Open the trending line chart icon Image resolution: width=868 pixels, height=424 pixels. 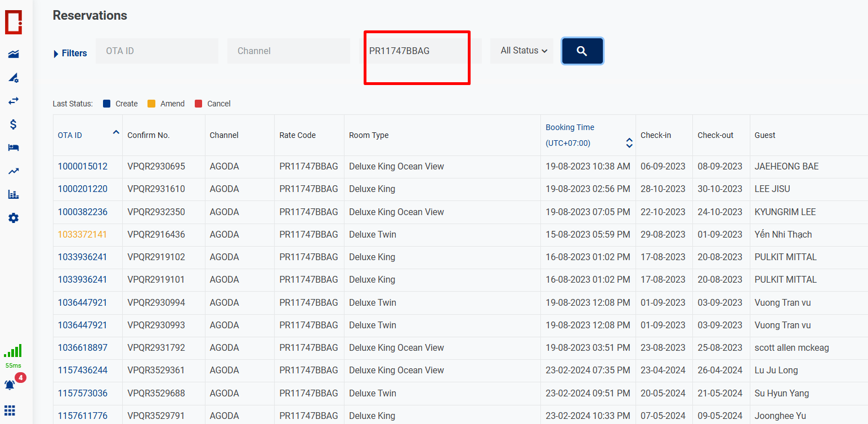click(14, 171)
